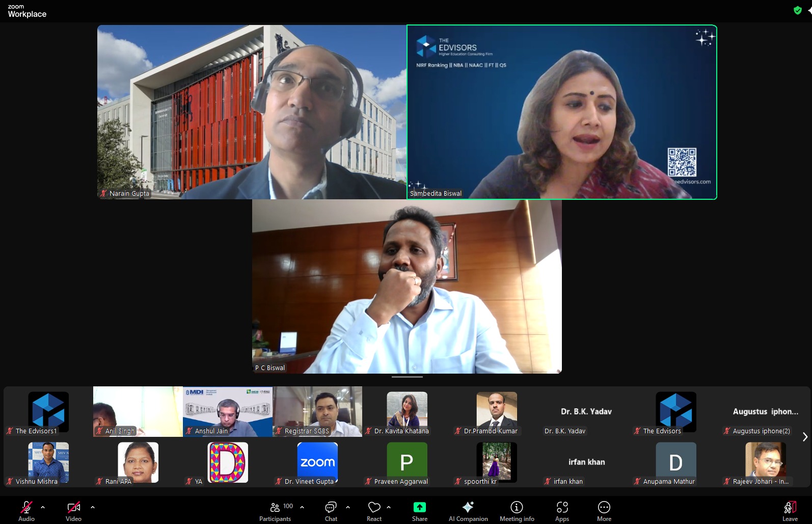Select Narain Gupta video tile
812x524 pixels.
tap(252, 112)
